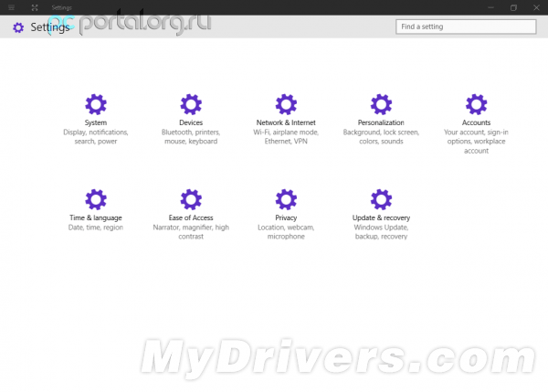Click the Time & language gear icon
548x392 pixels.
tap(96, 199)
